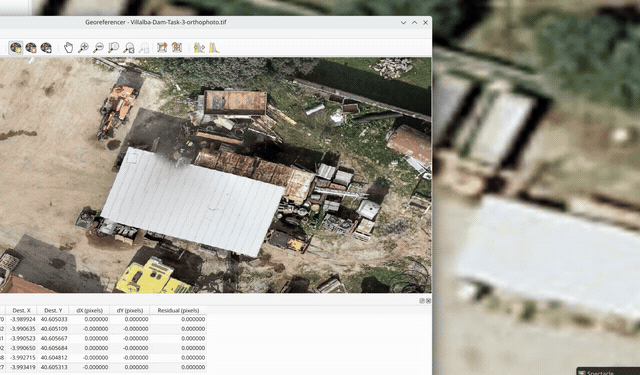Activate the Pan hand tool
Viewport: 640px width, 375px height.
[68, 48]
